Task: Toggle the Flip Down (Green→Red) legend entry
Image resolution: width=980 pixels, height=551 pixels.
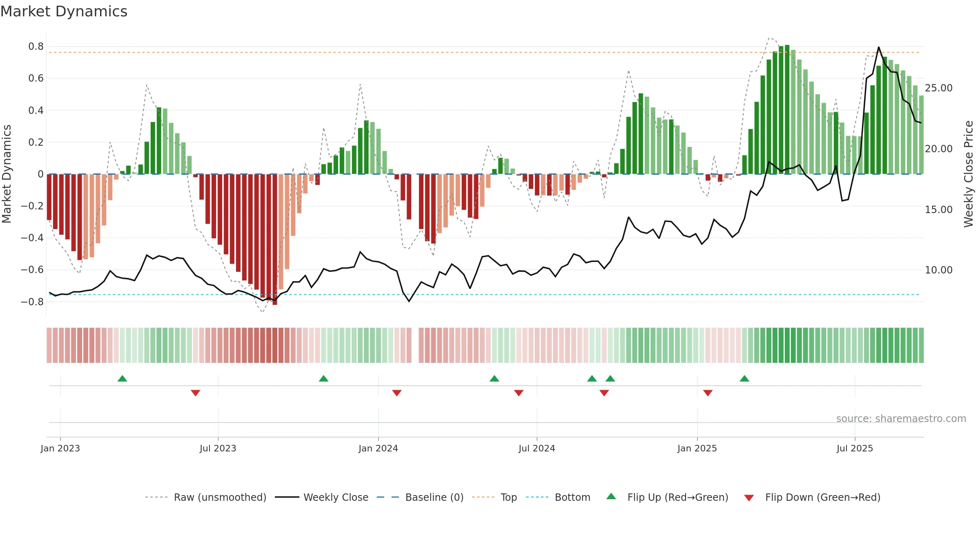Action: (812, 497)
